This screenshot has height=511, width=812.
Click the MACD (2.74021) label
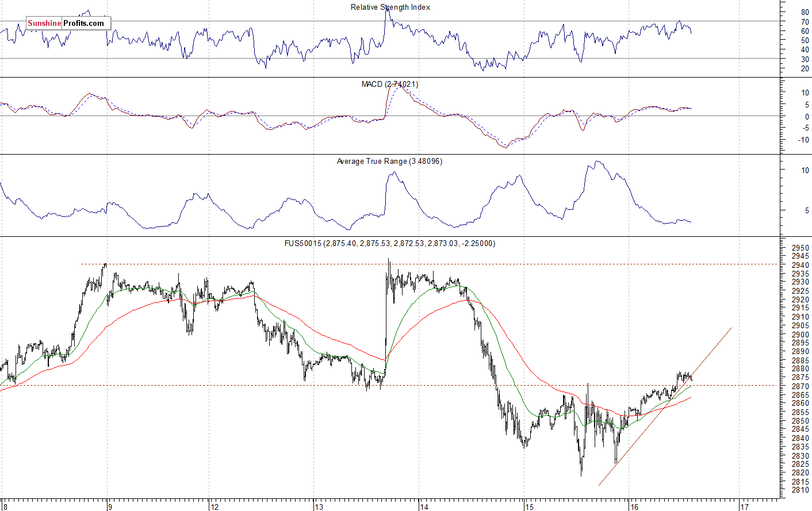tap(390, 84)
